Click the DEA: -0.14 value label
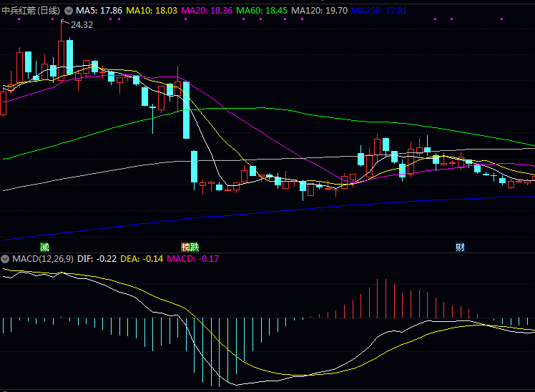The width and height of the screenshot is (535, 392). [x=142, y=258]
